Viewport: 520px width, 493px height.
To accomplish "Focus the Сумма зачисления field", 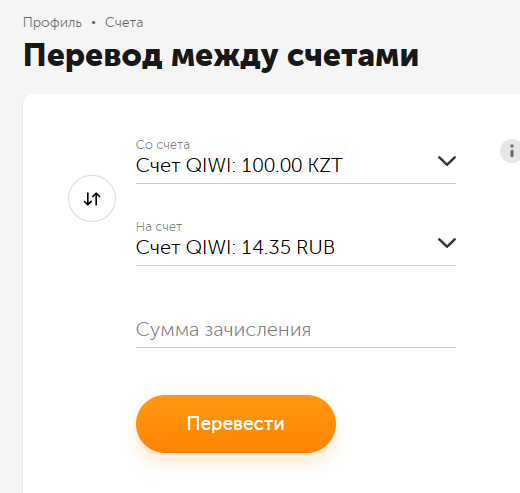I will [x=296, y=330].
